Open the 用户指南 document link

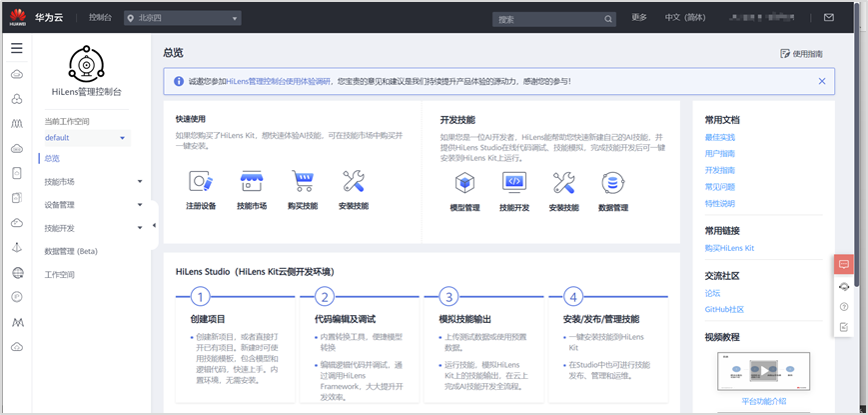click(x=719, y=153)
